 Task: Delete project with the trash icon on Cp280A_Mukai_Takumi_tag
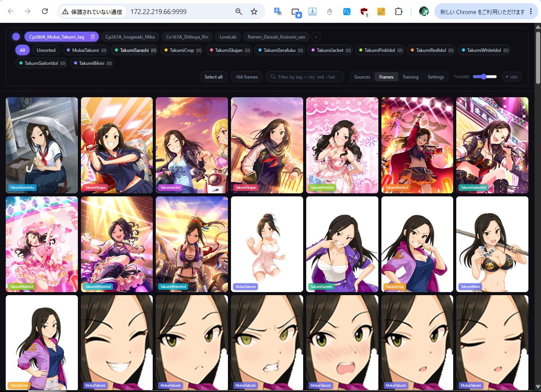coord(93,37)
